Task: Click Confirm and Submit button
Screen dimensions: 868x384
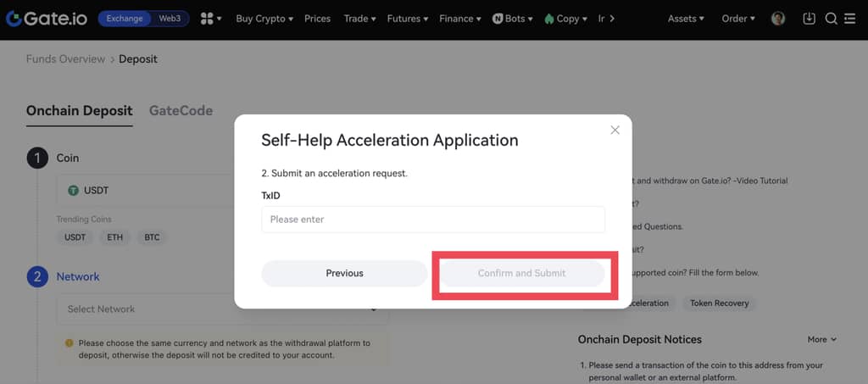Action: (521, 273)
